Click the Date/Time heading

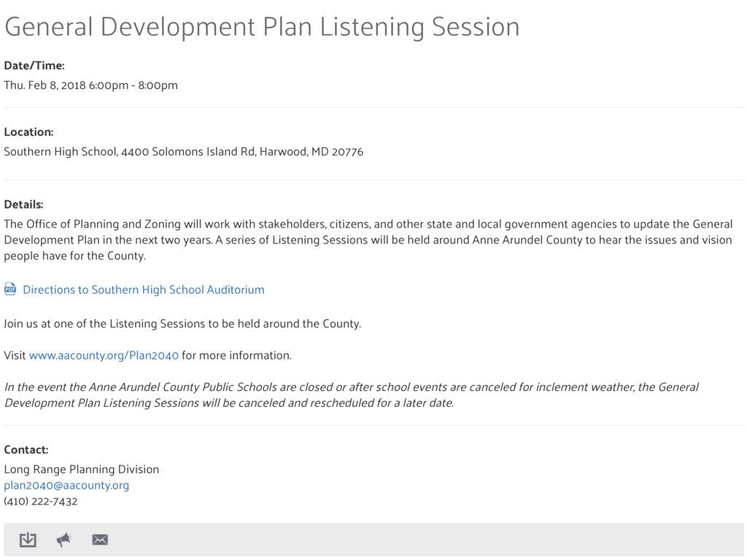(34, 66)
